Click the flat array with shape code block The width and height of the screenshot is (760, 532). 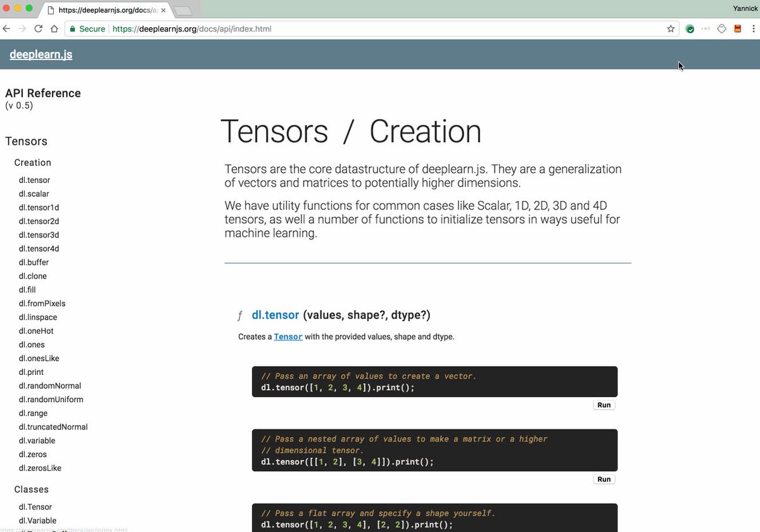pyautogui.click(x=434, y=517)
